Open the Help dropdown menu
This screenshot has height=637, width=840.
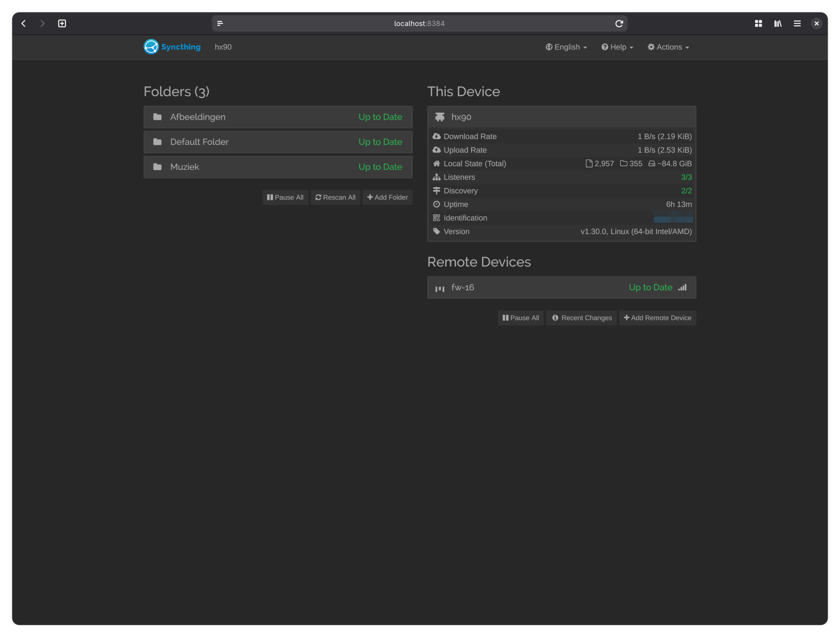(617, 47)
